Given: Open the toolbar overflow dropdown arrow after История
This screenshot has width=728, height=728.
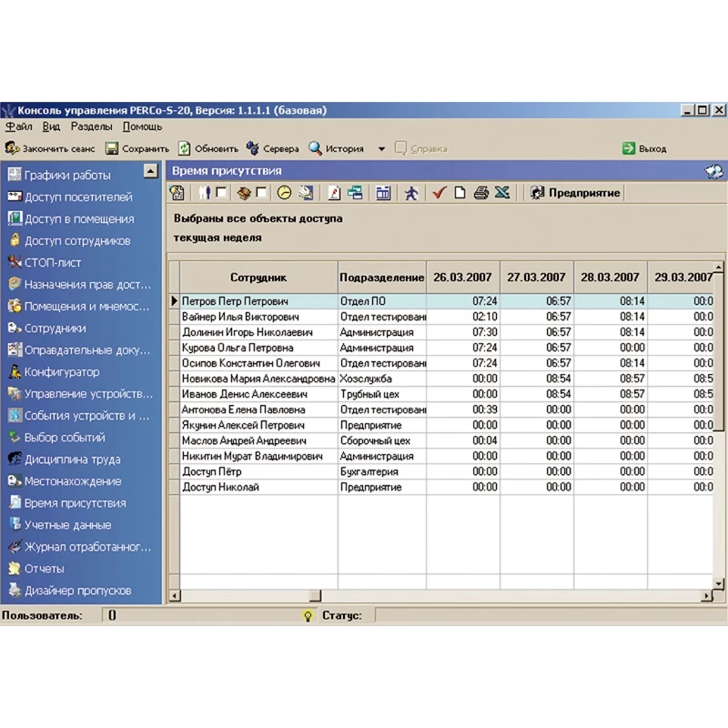Looking at the screenshot, I should tap(381, 149).
